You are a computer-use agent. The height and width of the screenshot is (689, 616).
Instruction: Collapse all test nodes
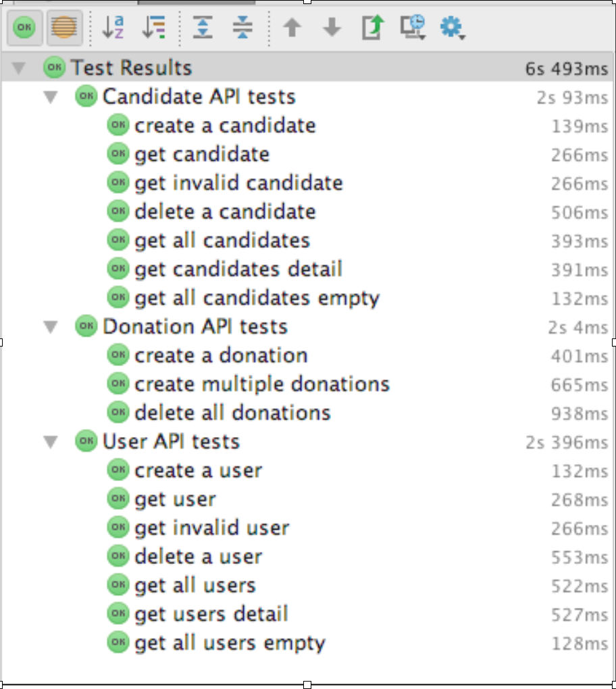pos(242,28)
